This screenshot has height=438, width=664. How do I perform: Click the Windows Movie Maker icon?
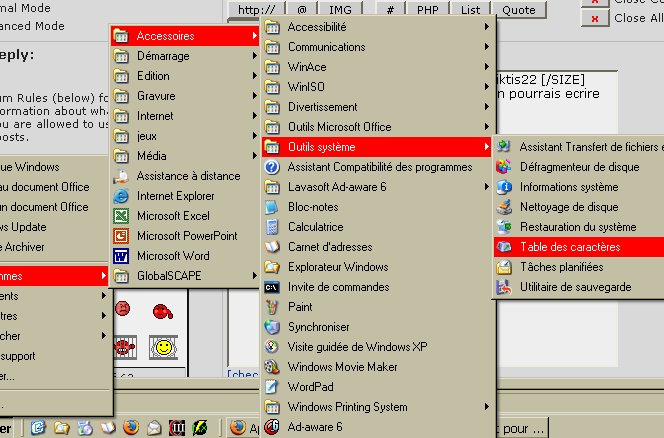coord(272,367)
